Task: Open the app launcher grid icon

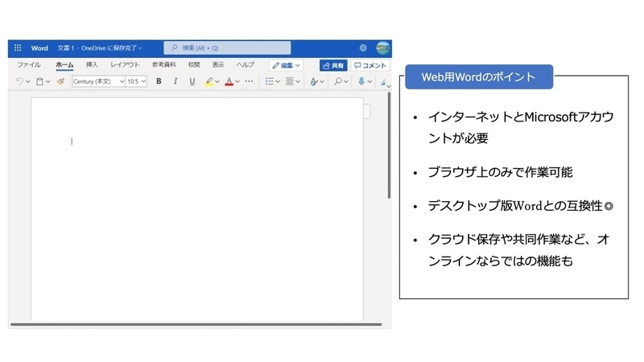Action: point(18,48)
